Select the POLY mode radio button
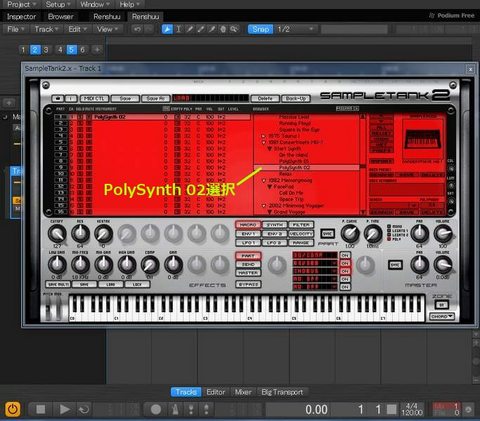 tap(389, 239)
